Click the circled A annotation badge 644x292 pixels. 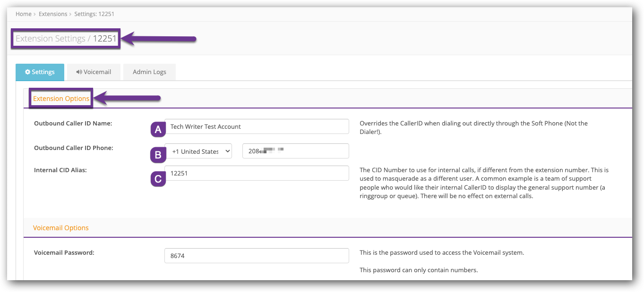point(157,129)
